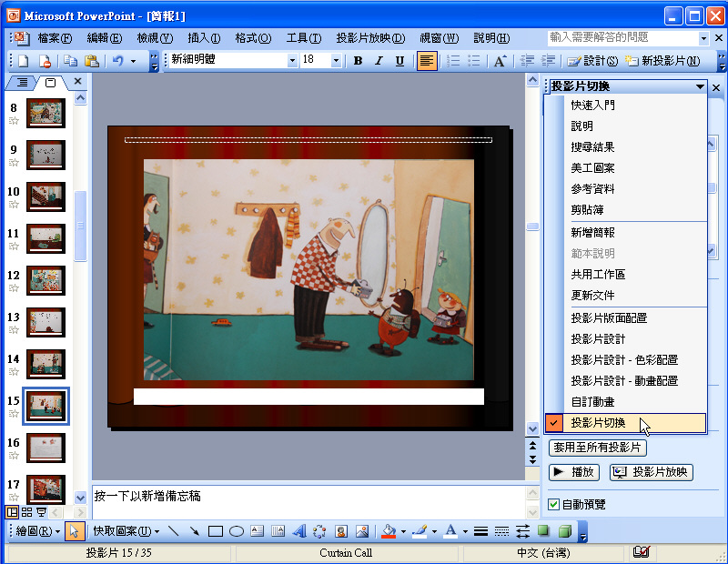Switch to the Slides thumbnail tab
The height and width of the screenshot is (564, 728).
50,83
